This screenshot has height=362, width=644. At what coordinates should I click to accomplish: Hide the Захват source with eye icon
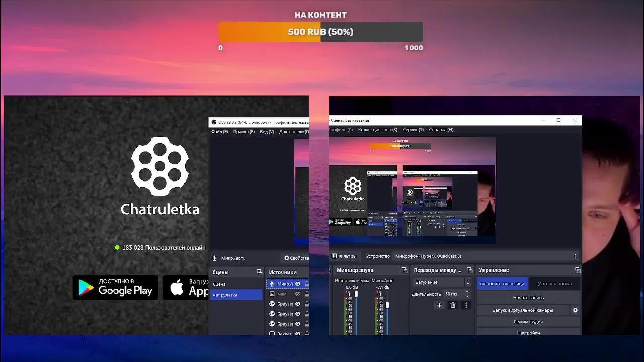coord(298,333)
